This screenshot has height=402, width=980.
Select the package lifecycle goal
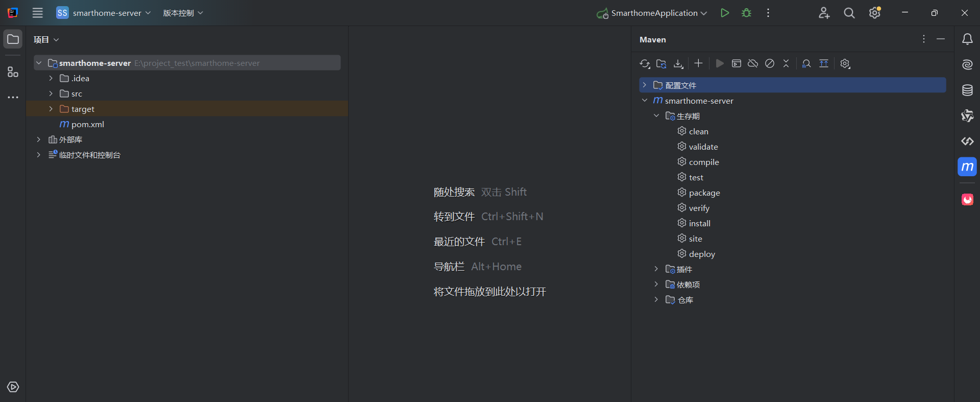[x=699, y=193]
